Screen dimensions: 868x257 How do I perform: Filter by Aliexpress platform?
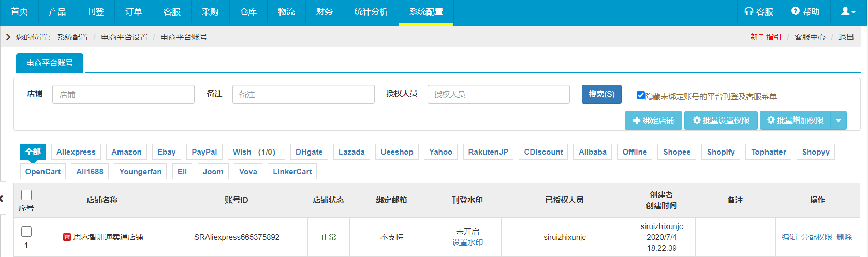pos(76,152)
